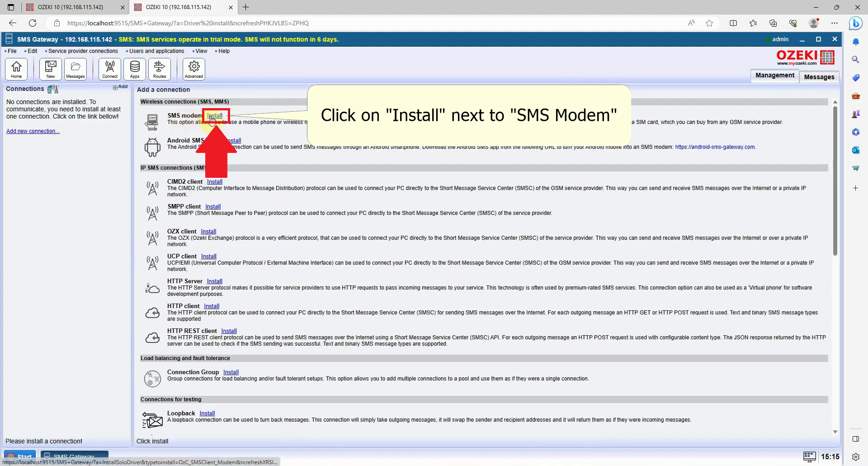Click the CIMD2 client antenna icon

152,188
